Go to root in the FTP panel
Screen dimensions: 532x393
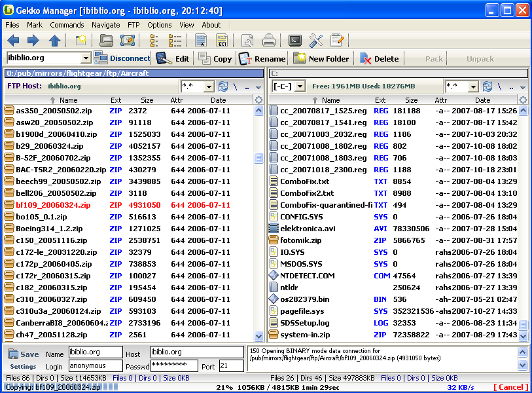(x=235, y=86)
